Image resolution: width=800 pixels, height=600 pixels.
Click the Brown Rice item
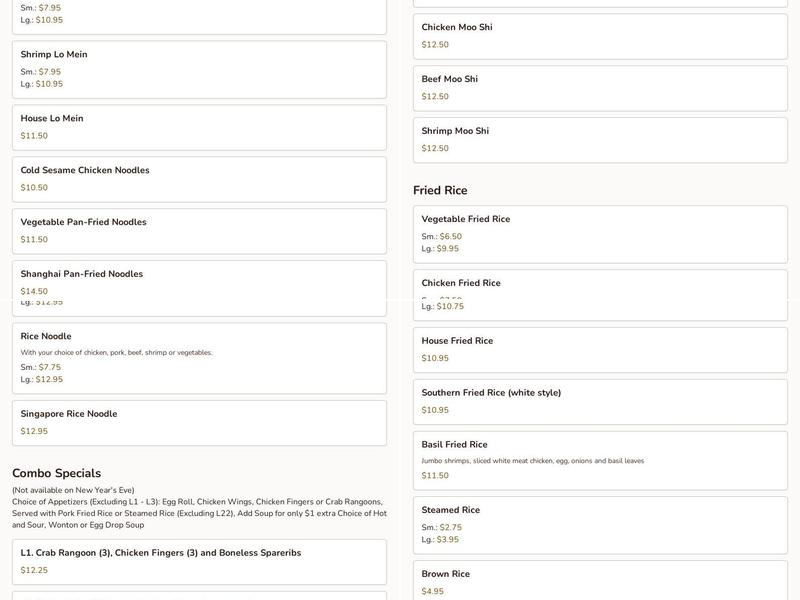(600, 581)
